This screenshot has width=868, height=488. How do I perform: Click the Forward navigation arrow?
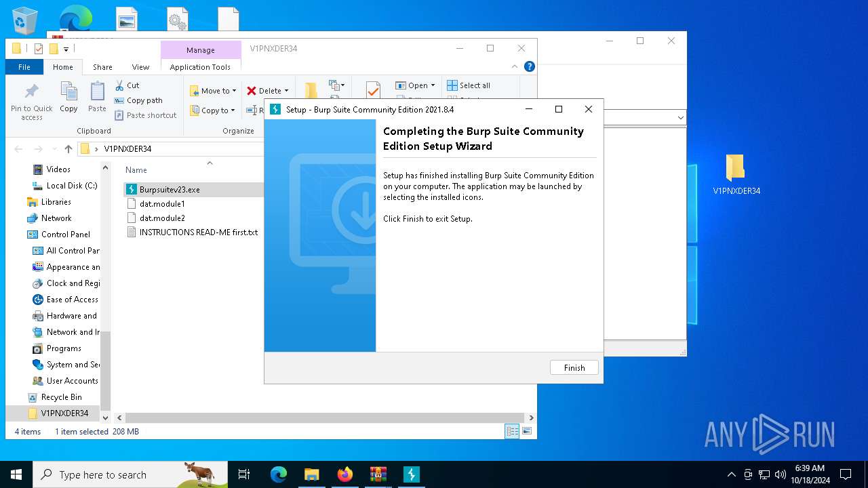click(39, 149)
